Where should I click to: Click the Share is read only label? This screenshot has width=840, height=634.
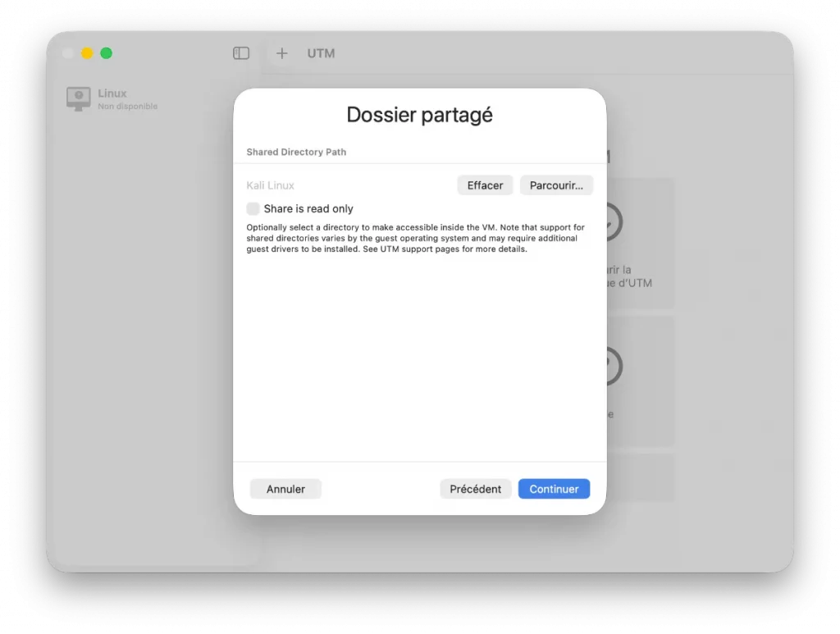308,209
